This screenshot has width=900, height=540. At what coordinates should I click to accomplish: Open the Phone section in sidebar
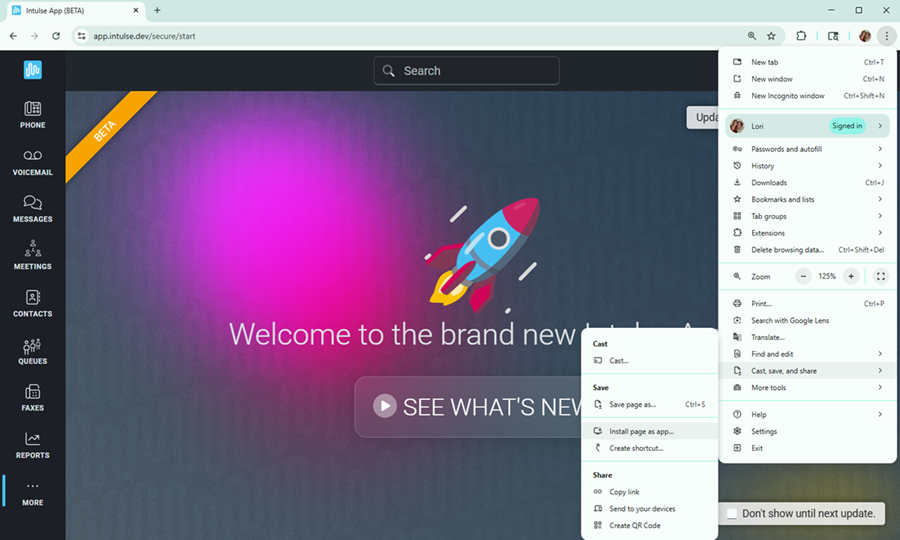pyautogui.click(x=33, y=115)
